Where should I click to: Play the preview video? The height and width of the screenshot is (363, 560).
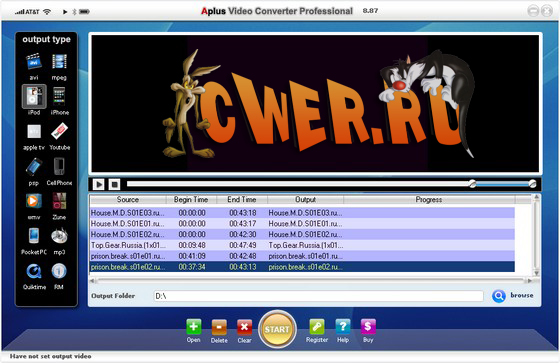(99, 184)
